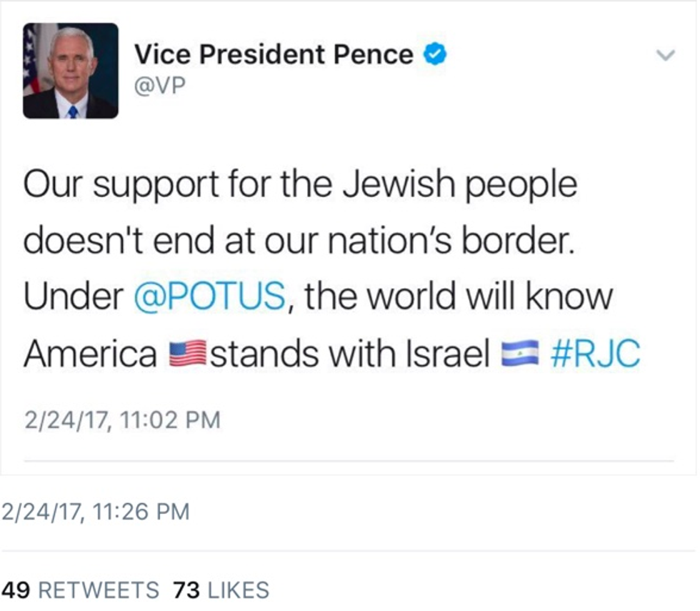The width and height of the screenshot is (700, 611).
Task: Click the 11:02 PM tweet timestamp
Action: pyautogui.click(x=122, y=419)
